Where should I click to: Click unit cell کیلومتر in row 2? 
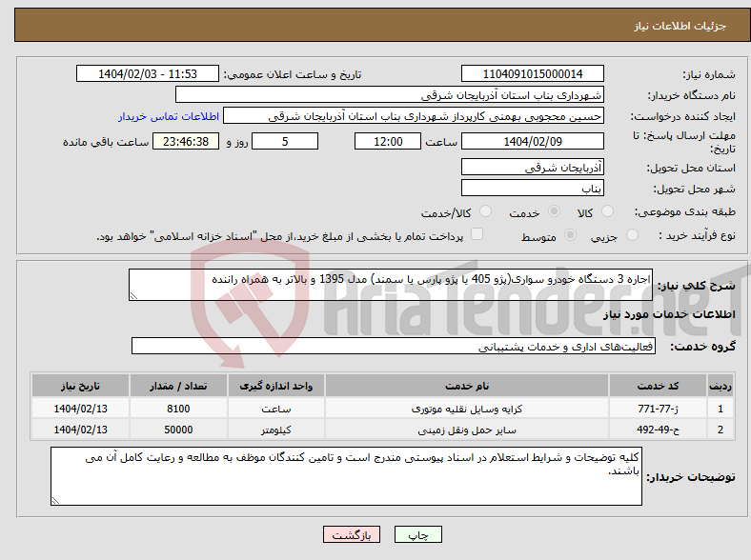click(276, 430)
